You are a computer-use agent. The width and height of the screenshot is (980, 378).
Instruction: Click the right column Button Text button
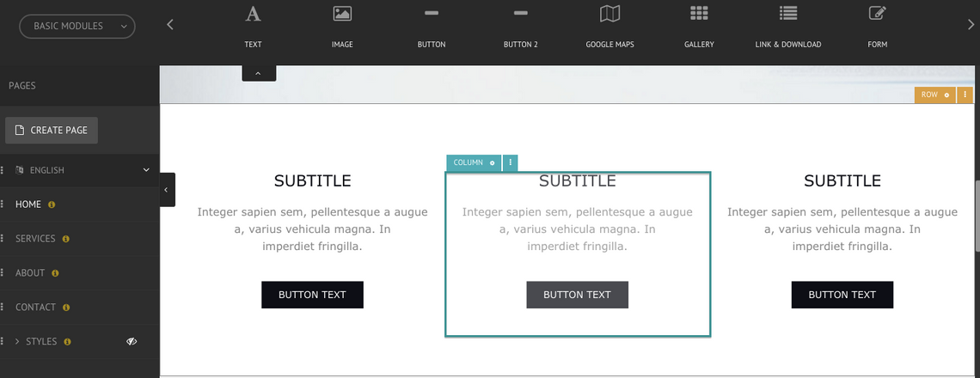click(842, 295)
